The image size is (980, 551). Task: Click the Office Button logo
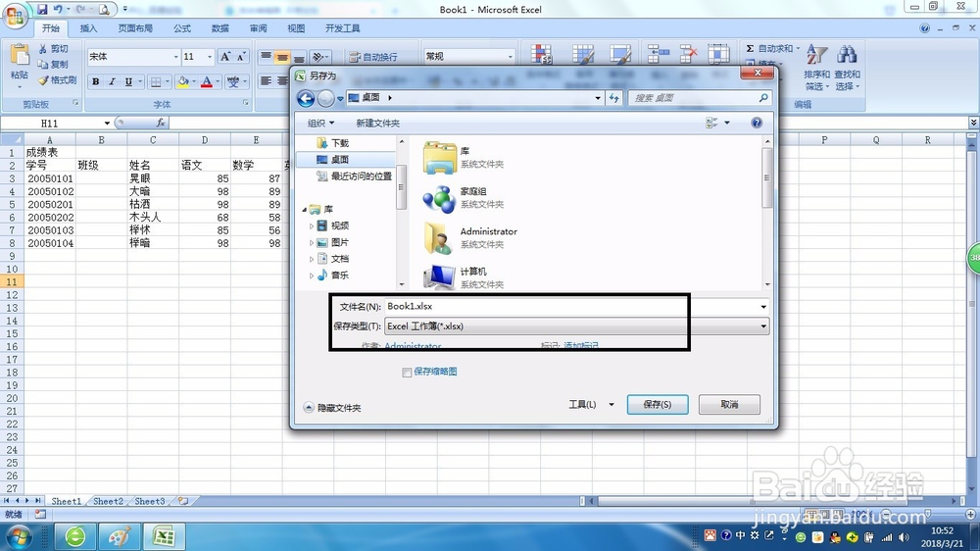[x=15, y=16]
